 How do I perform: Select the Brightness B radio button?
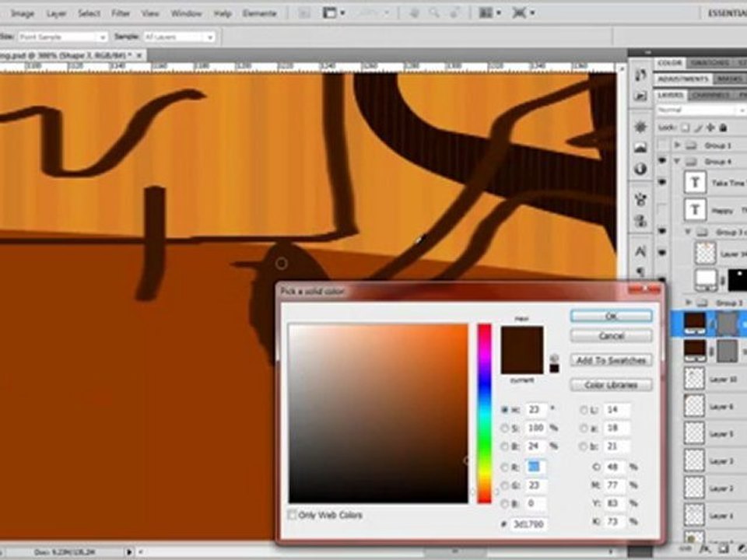click(x=504, y=446)
